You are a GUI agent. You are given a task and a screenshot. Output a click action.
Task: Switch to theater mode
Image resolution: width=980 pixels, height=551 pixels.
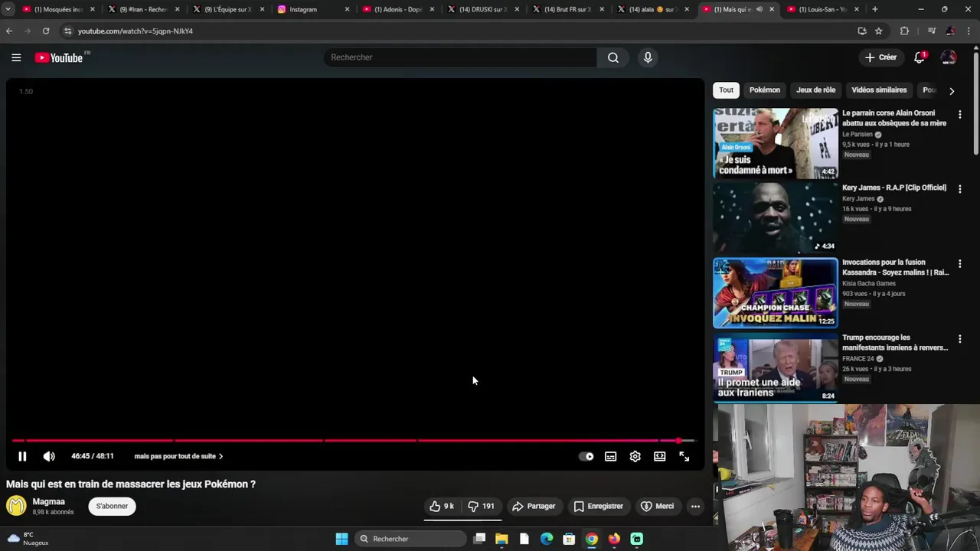coord(660,456)
